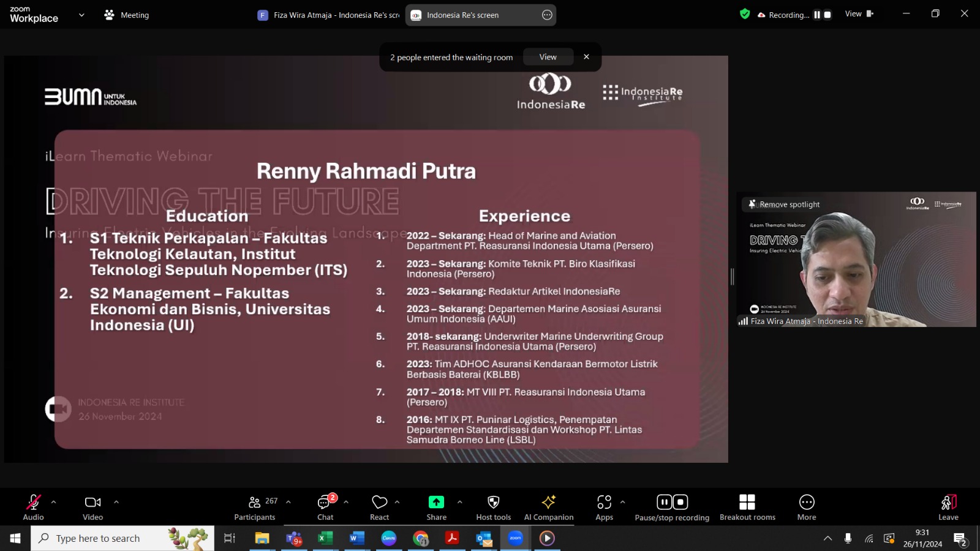Open Zoom Workplace dropdown chevron
The height and width of the screenshot is (551, 980).
(81, 15)
